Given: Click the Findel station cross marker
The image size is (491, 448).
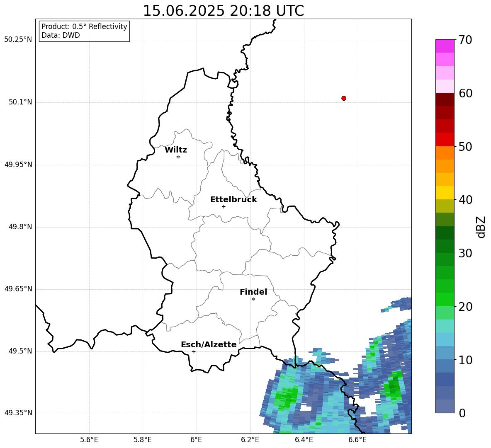Looking at the screenshot, I should pos(253,299).
